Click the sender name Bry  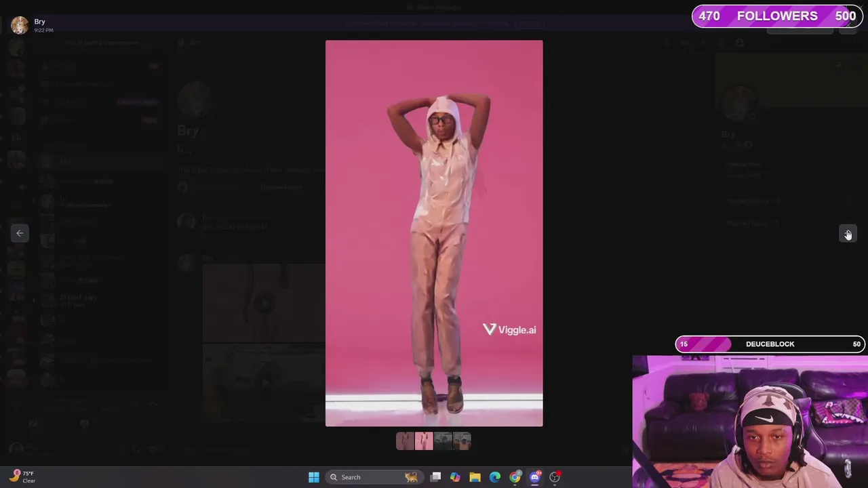coord(39,22)
